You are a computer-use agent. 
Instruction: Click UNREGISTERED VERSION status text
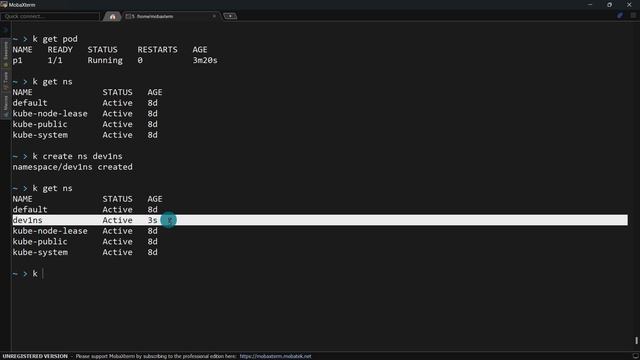[35, 356]
